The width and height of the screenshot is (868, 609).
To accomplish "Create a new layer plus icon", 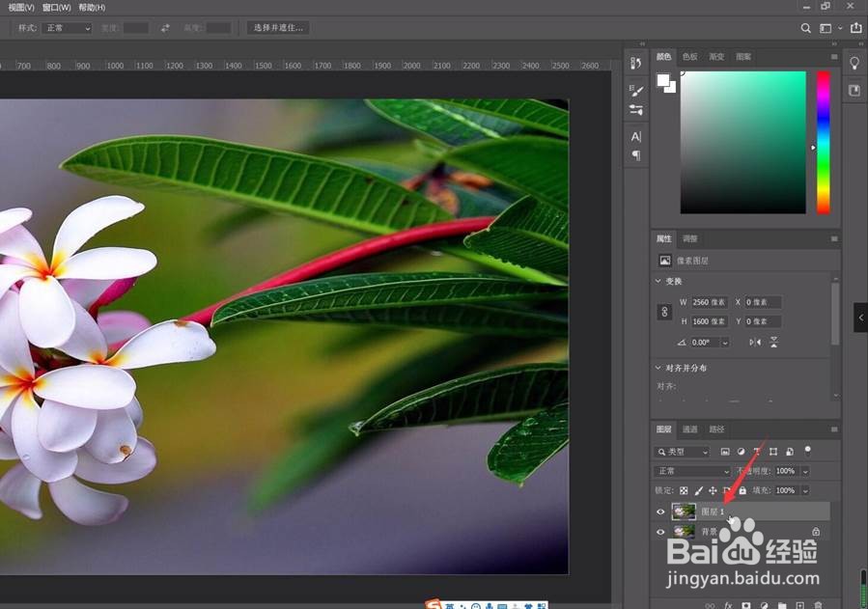I will point(799,605).
